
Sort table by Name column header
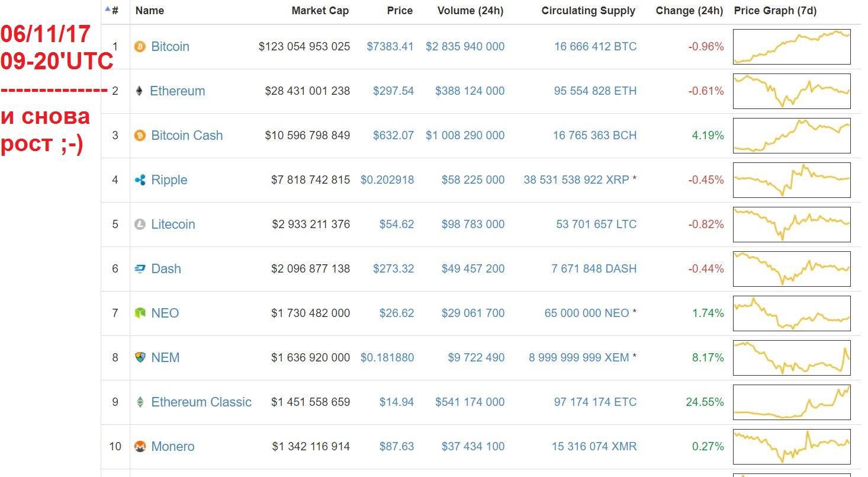coord(150,11)
